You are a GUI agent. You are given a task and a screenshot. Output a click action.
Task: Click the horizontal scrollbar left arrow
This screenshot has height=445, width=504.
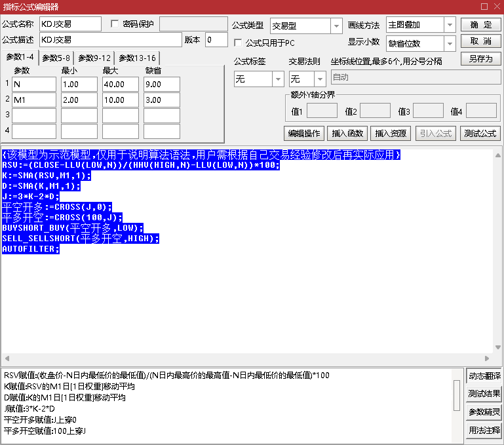click(x=7, y=358)
